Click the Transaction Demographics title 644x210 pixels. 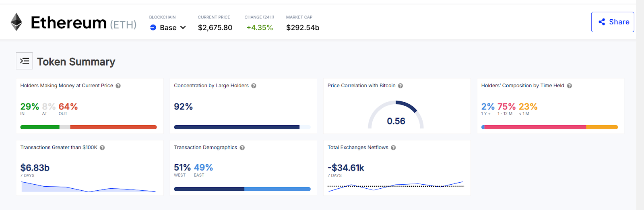(205, 148)
